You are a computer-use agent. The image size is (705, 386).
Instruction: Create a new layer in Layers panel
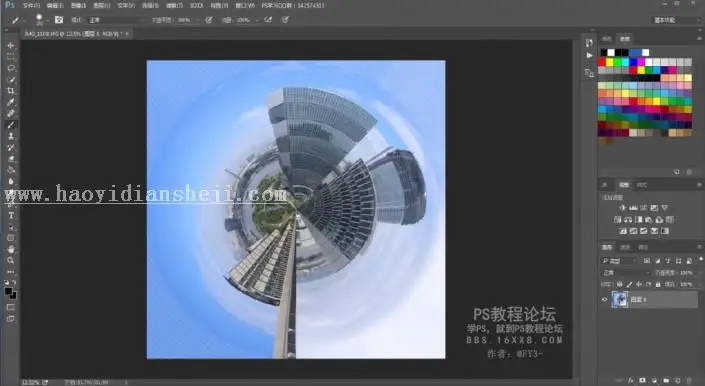pyautogui.click(x=678, y=380)
